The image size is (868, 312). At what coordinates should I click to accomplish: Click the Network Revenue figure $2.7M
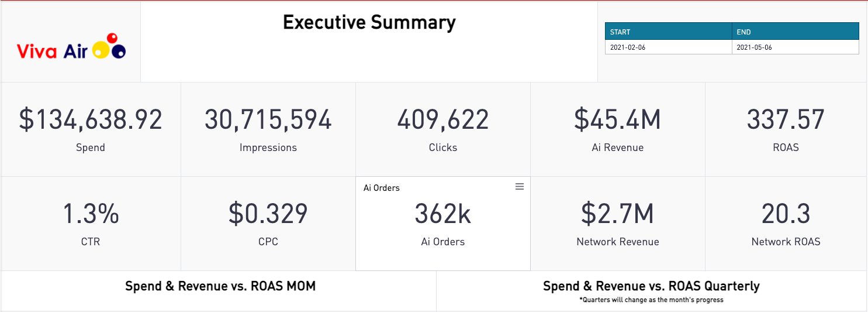click(617, 214)
